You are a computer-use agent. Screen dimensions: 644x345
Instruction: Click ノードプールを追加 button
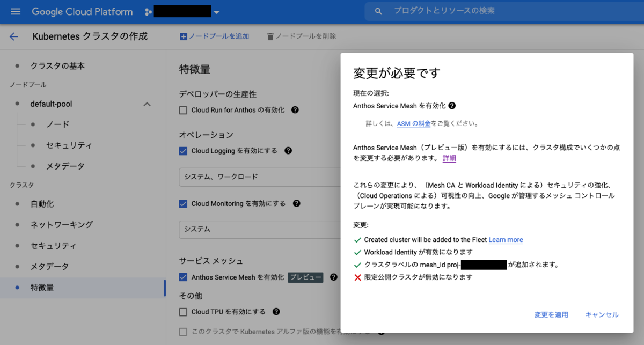215,36
